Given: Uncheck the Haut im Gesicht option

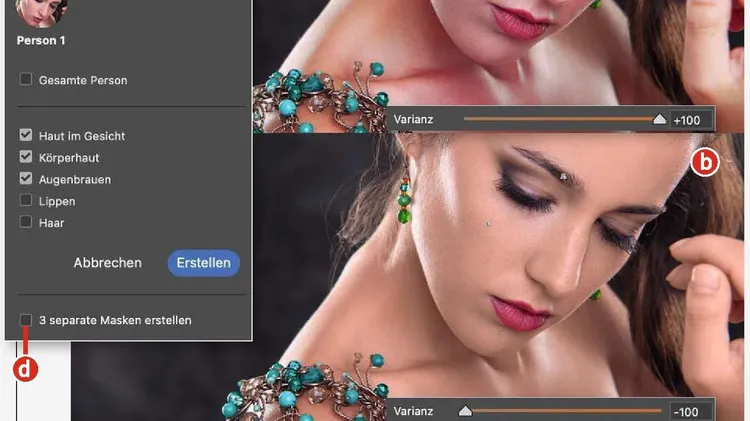Looking at the screenshot, I should [26, 135].
